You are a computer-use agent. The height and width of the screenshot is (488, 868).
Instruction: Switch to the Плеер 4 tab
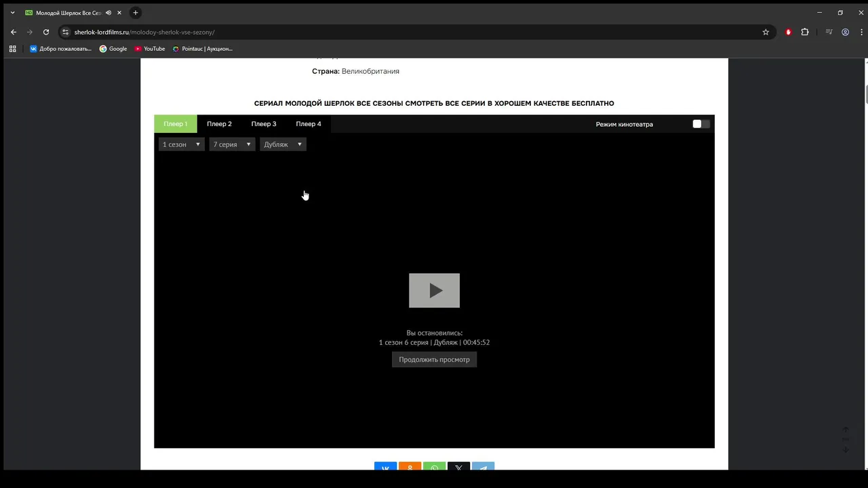click(x=309, y=124)
